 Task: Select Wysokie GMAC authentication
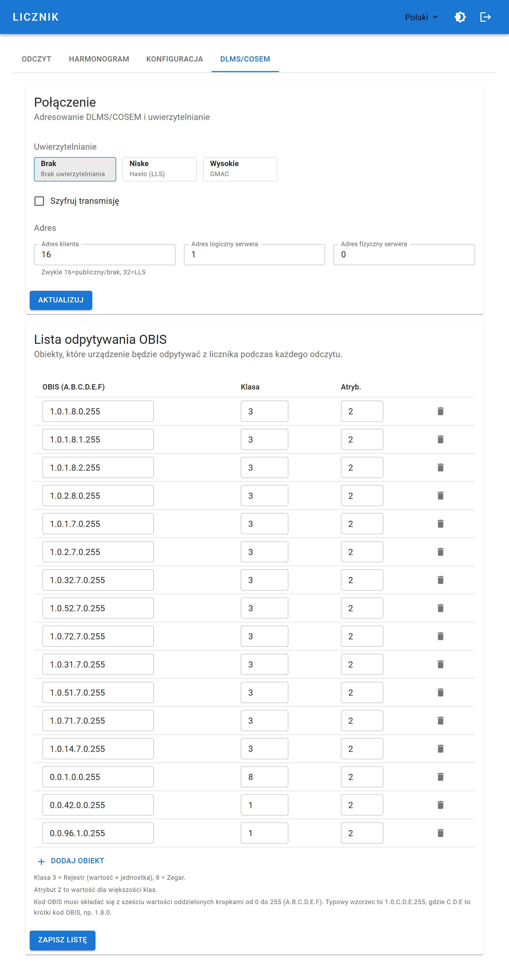click(x=240, y=169)
